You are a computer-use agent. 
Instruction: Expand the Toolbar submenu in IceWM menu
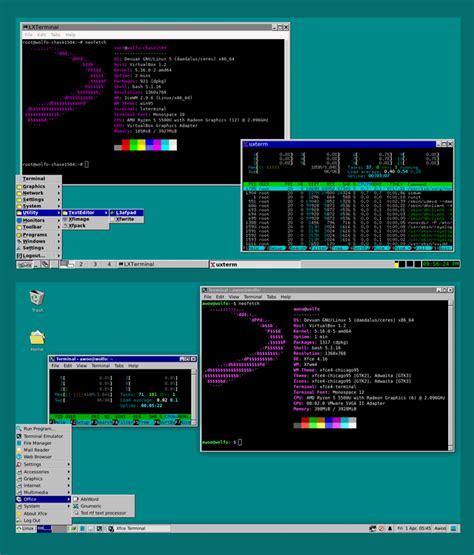[x=39, y=227]
